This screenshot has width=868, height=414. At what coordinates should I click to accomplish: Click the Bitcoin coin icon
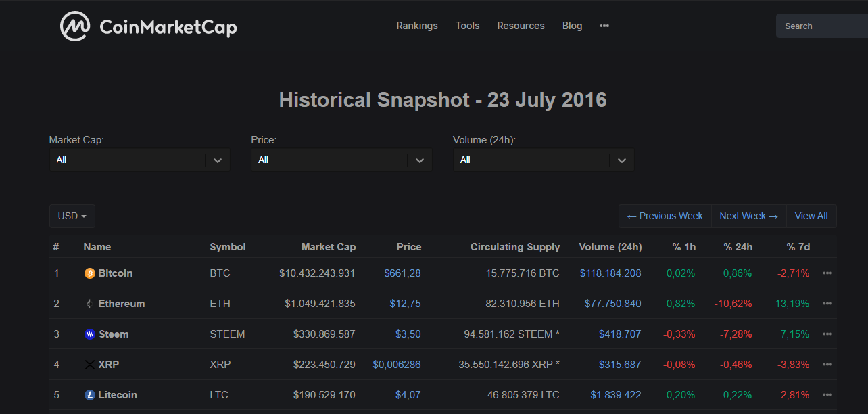[90, 273]
